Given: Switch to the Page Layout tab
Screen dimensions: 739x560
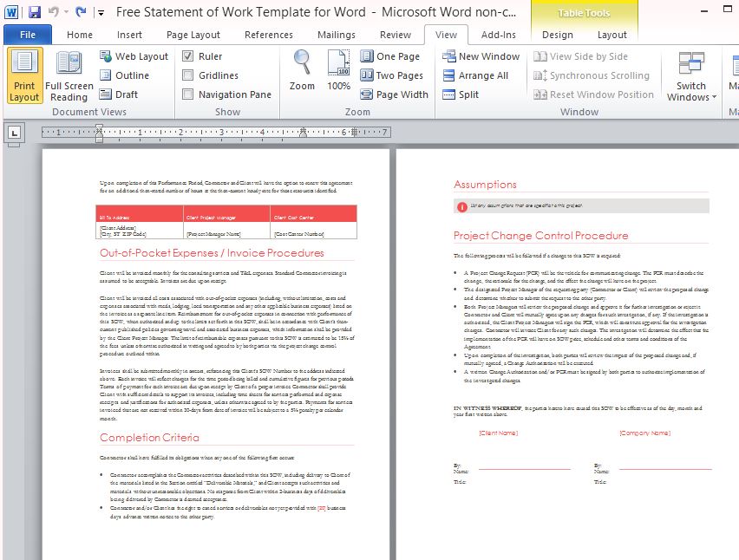Looking at the screenshot, I should [193, 35].
